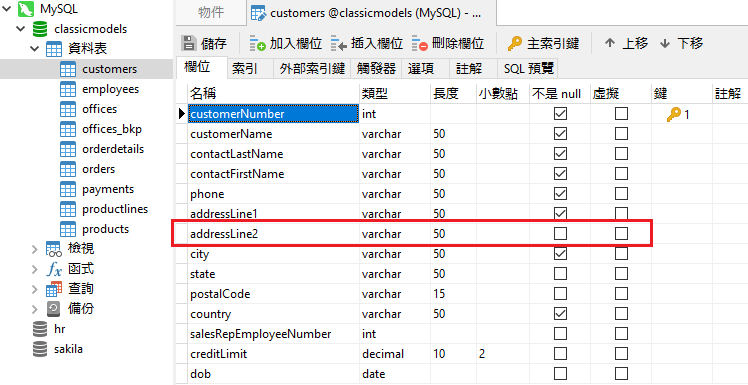Select the offices table icon

[x=68, y=109]
